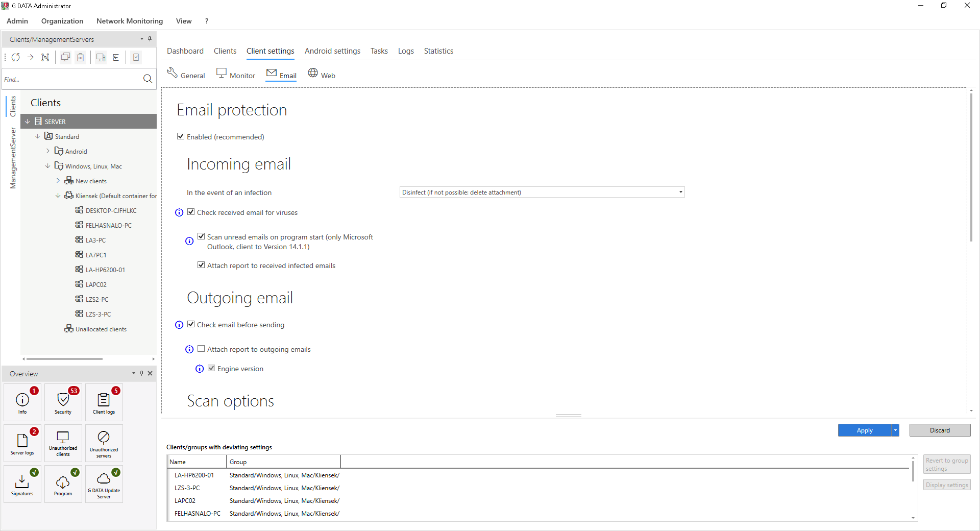Screen dimensions: 980x531
Task: Click info icon beside Engine version
Action: (200, 369)
